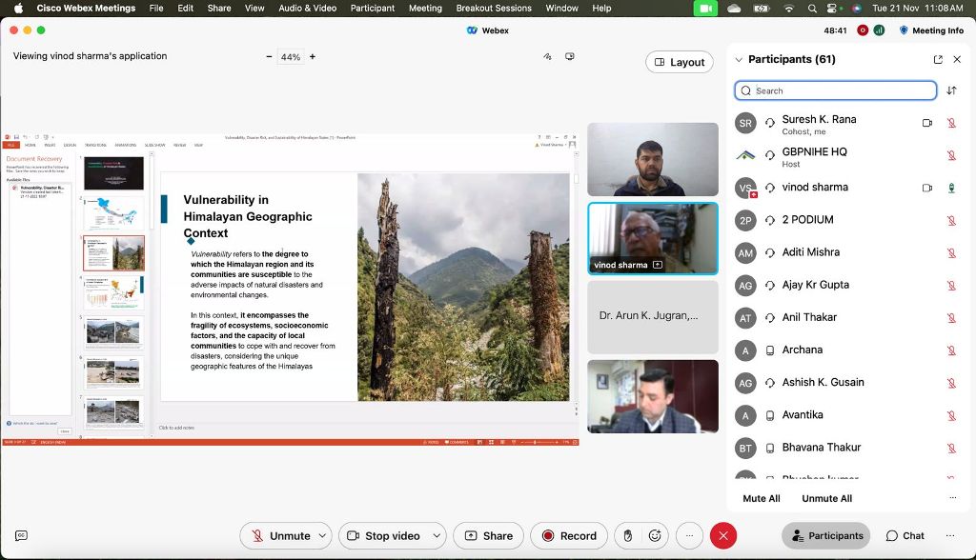Pop out the Participants panel
Viewport: 976px width, 560px height.
(x=938, y=59)
